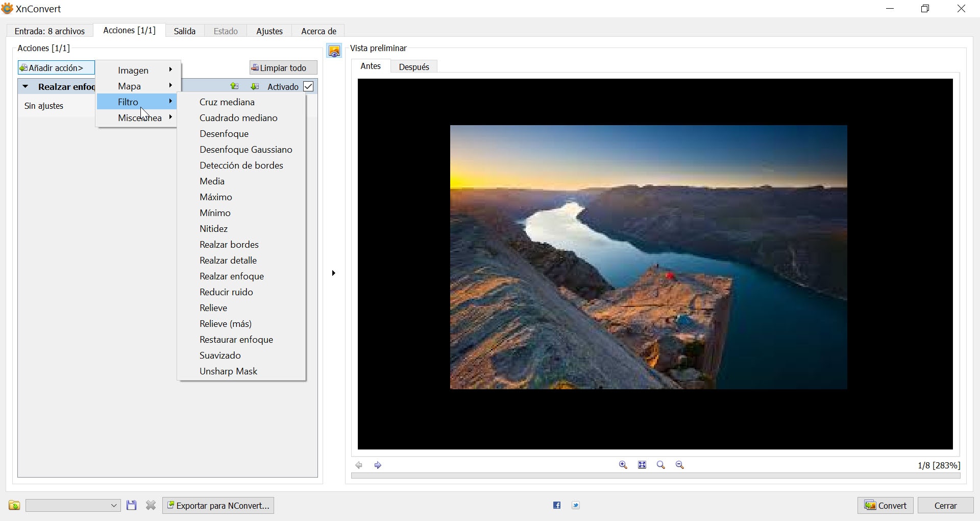
Task: Click the move action down icon
Action: click(x=254, y=86)
